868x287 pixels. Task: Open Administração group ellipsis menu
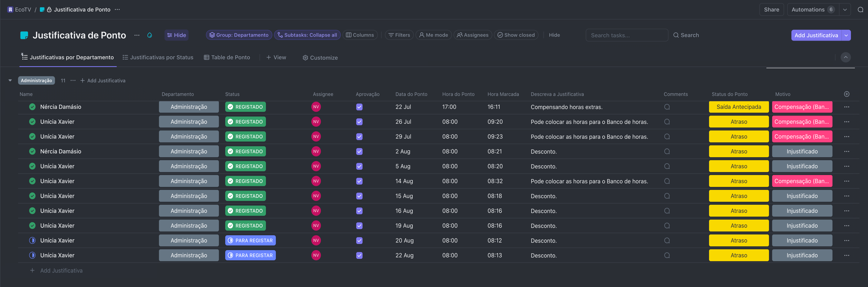point(73,80)
